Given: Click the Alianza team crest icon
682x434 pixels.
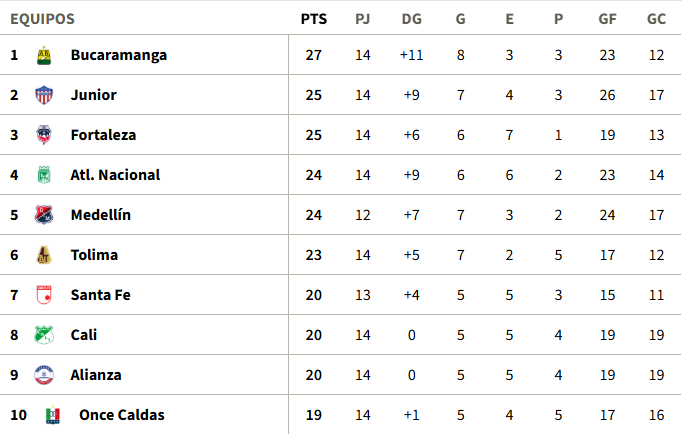Looking at the screenshot, I should tap(44, 375).
